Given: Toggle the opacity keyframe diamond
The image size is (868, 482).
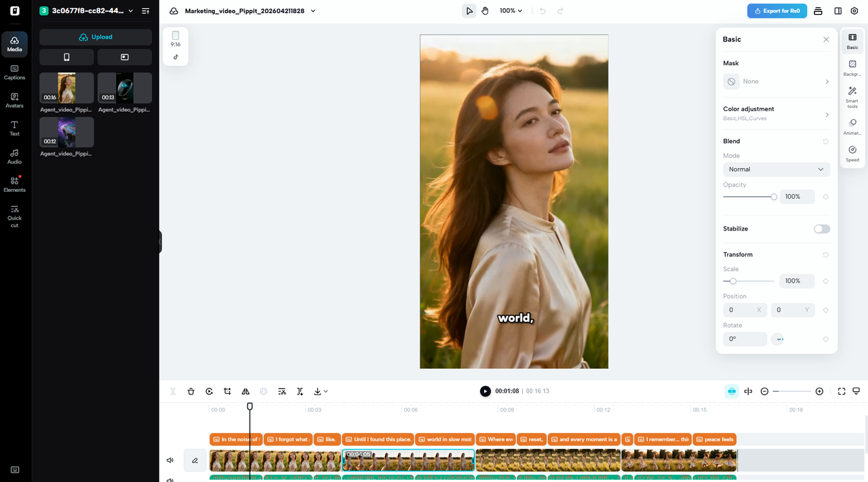Looking at the screenshot, I should pyautogui.click(x=825, y=197).
